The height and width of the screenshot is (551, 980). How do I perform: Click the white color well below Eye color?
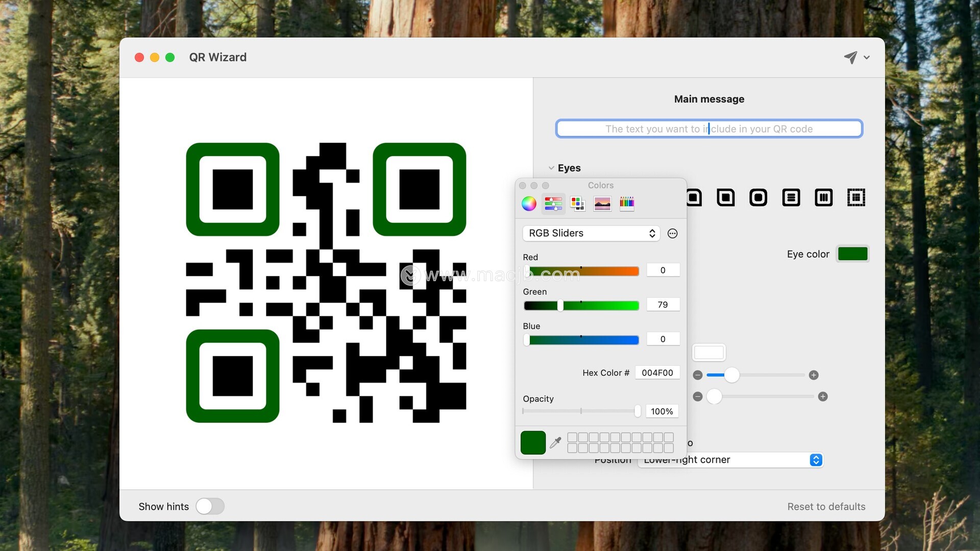tap(708, 352)
